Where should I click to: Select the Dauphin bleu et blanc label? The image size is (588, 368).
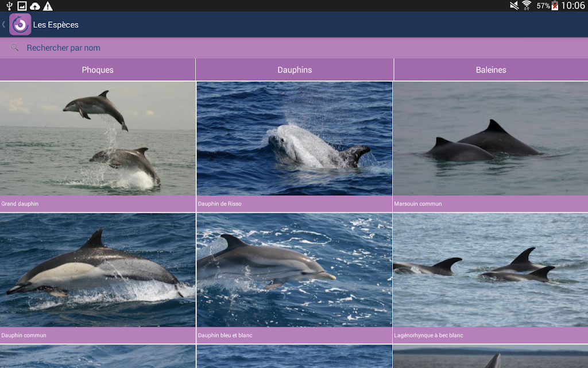click(x=225, y=335)
